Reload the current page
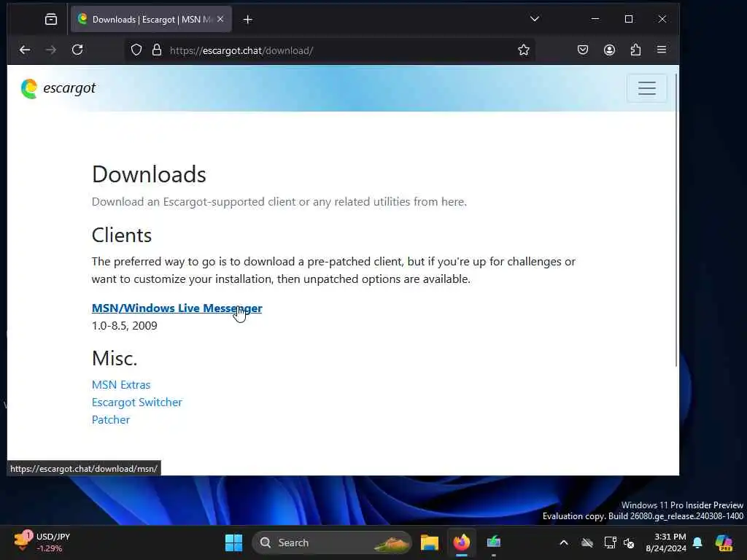This screenshot has width=747, height=560. point(77,50)
